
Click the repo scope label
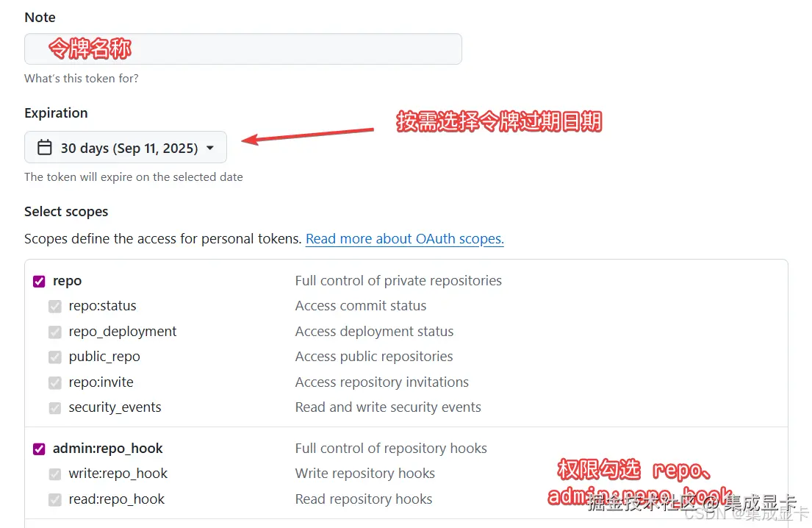pos(67,281)
